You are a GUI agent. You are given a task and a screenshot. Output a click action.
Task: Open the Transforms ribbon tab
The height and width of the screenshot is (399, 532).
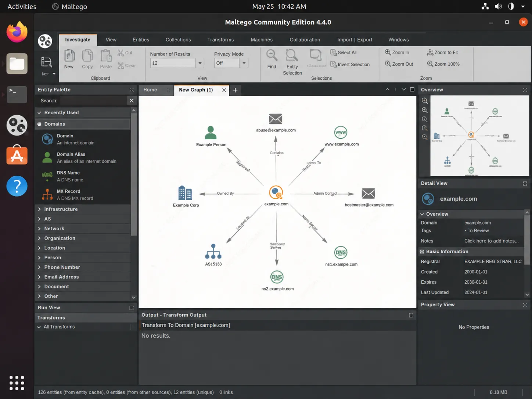(x=220, y=40)
